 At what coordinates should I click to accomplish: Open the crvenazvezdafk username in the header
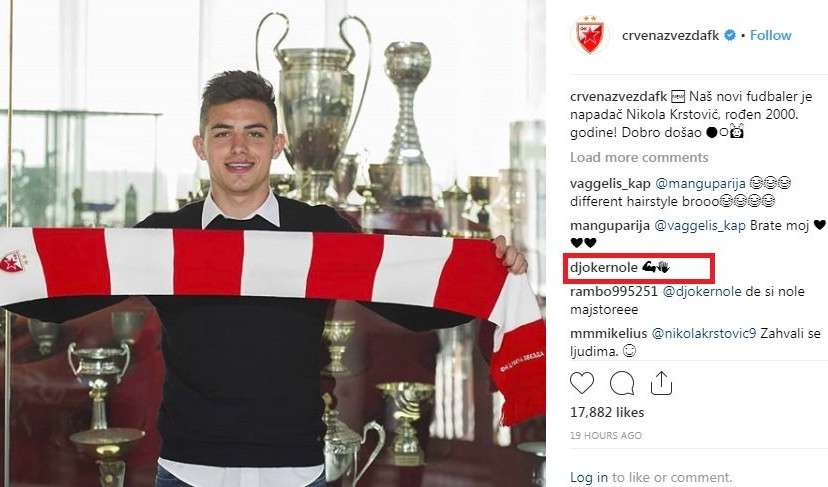click(670, 35)
